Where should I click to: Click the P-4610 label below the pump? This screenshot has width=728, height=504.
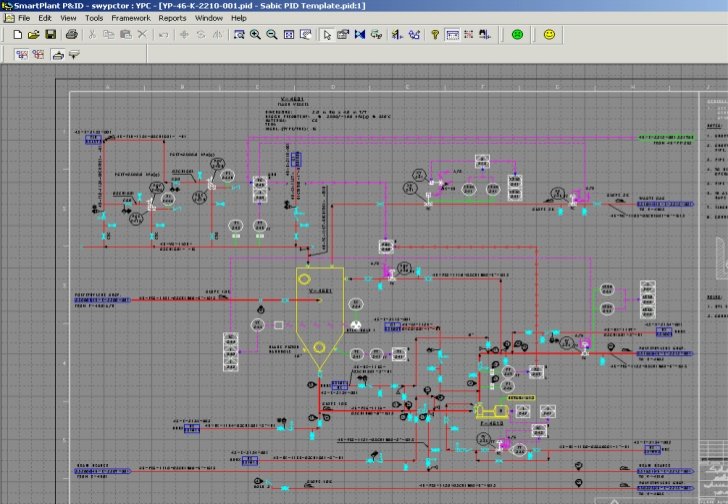click(x=492, y=423)
